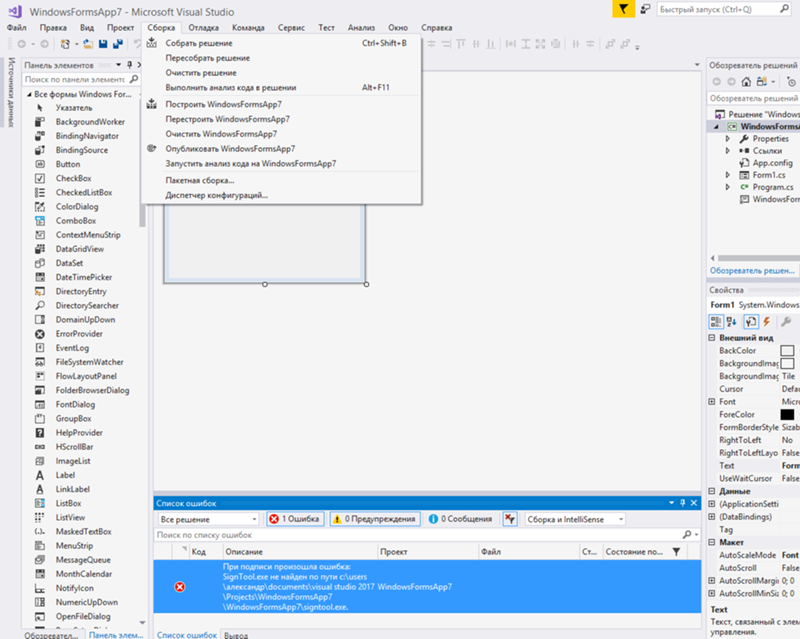
Task: Click the Home icon in Solution Explorer toolbar
Action: tap(746, 82)
